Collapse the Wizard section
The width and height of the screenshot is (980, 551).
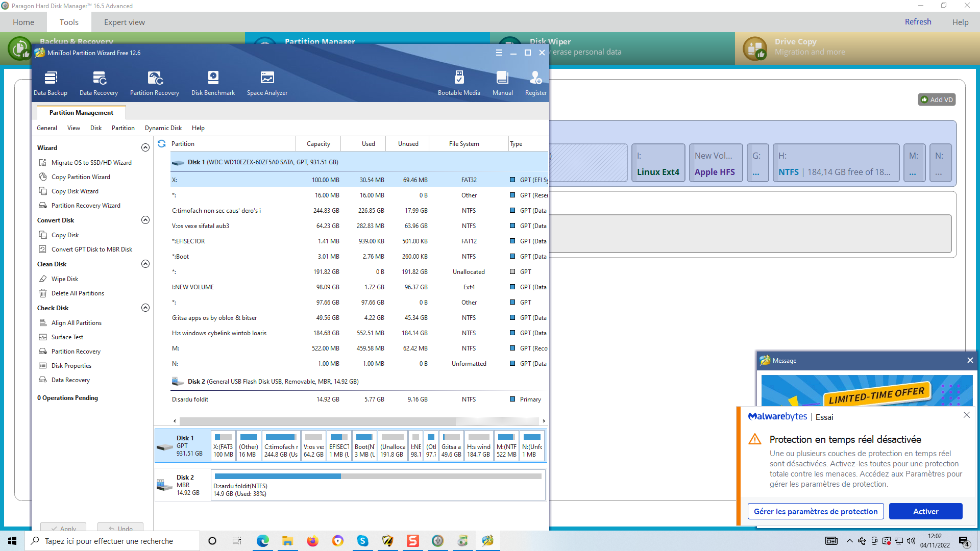[x=145, y=148]
